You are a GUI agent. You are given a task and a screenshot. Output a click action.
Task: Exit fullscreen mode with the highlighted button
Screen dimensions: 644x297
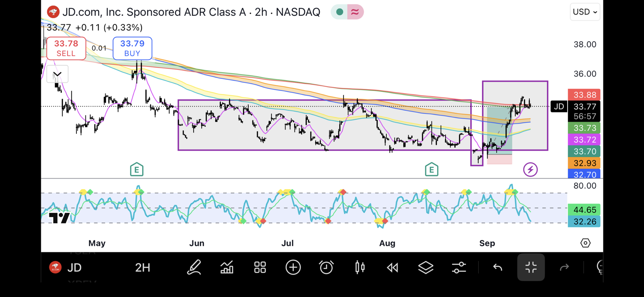tap(531, 267)
